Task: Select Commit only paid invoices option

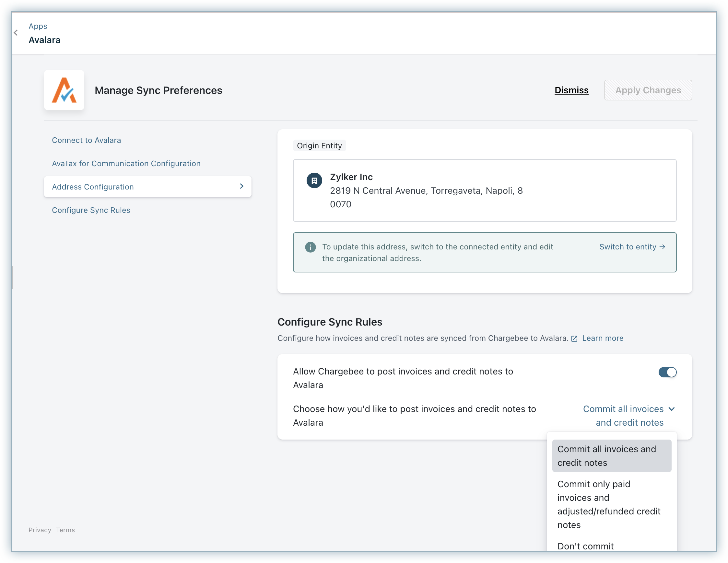Action: (x=608, y=504)
